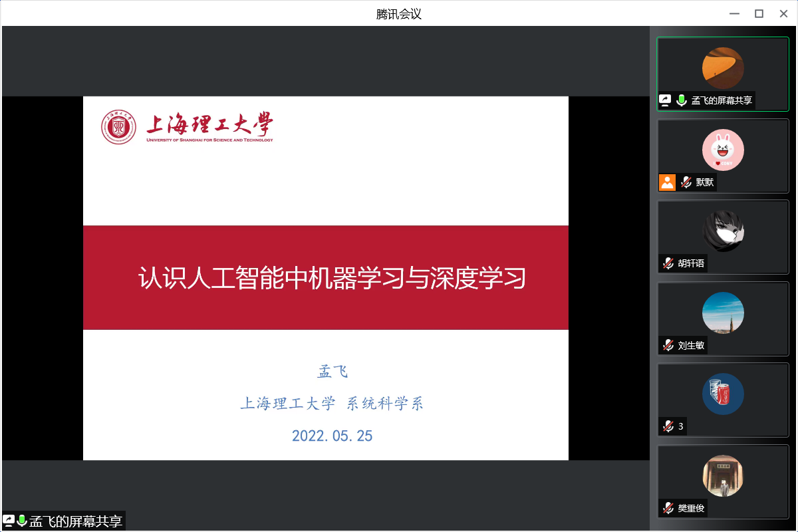Screen dimensions: 798x532
Task: Click the 孟飞的屏幕共享 label at the bottom left
Action: point(76,521)
